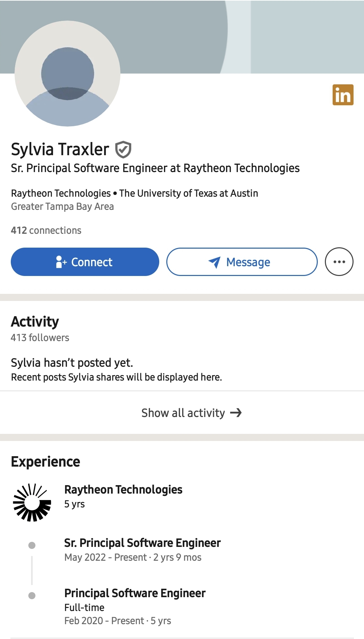Screen dimensions: 364x639
Task: Click the profile name Sylvia Traxler
Action: [x=60, y=149]
